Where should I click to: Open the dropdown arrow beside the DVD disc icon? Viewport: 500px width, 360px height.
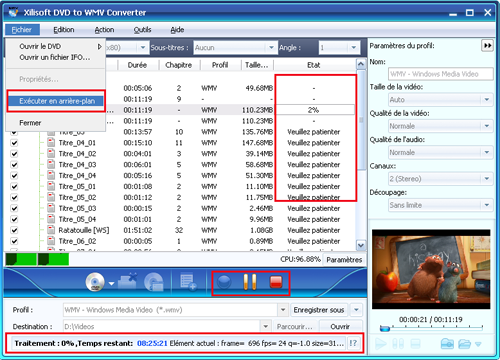(111, 284)
